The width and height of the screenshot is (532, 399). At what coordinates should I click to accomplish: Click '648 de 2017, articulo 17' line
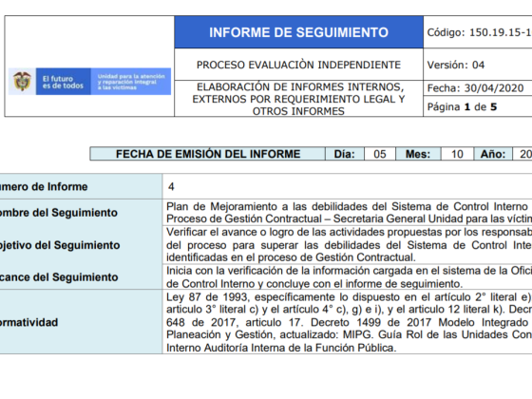350,322
